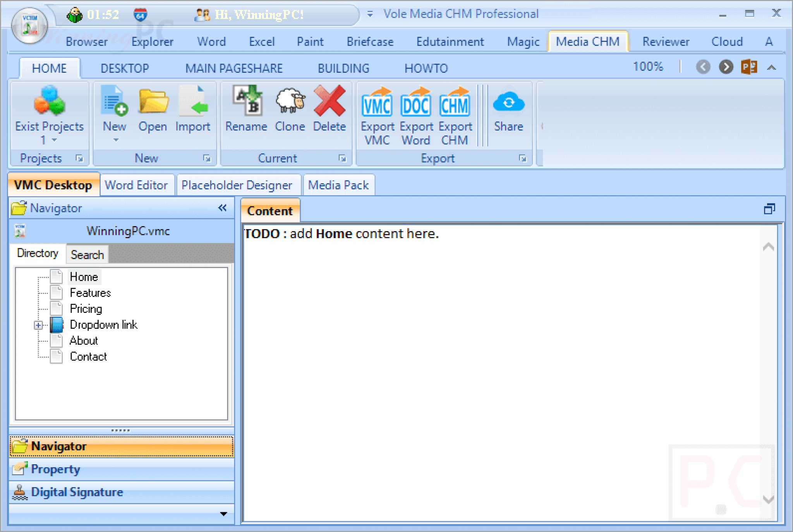The image size is (793, 532).
Task: Open the New group dialog launcher
Action: point(207,158)
